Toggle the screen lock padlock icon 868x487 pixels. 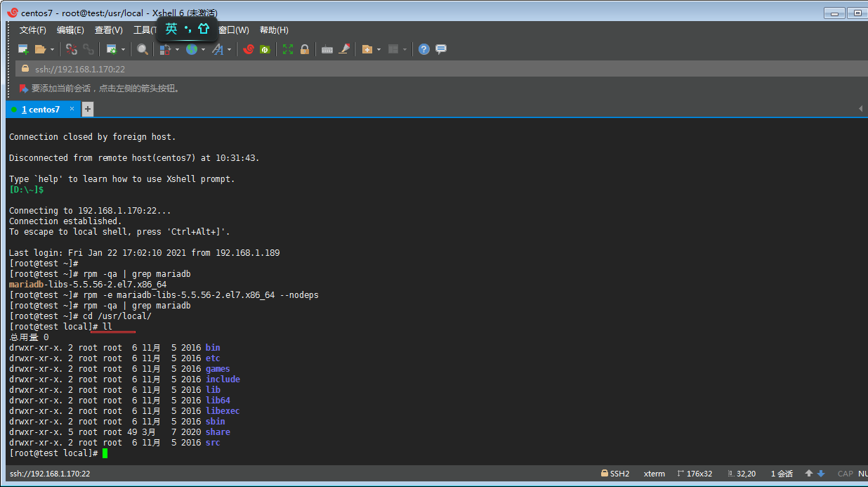tap(305, 49)
